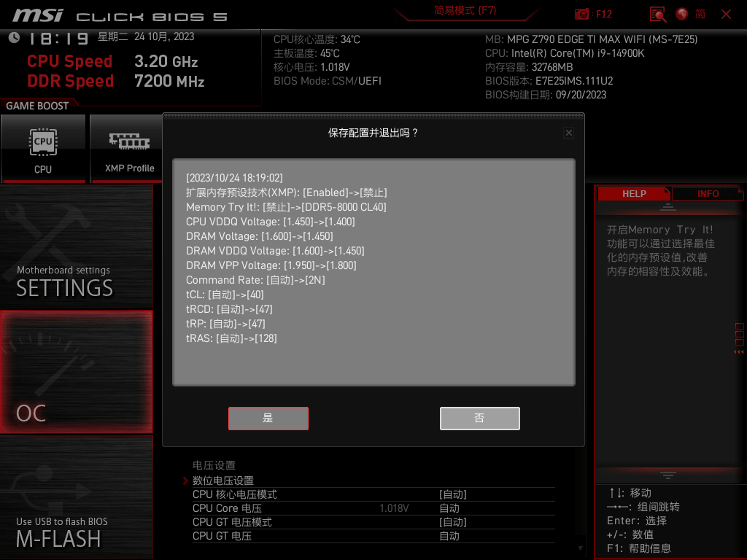Click the GAME BOOST label tab
The width and height of the screenshot is (747, 560).
[x=37, y=106]
